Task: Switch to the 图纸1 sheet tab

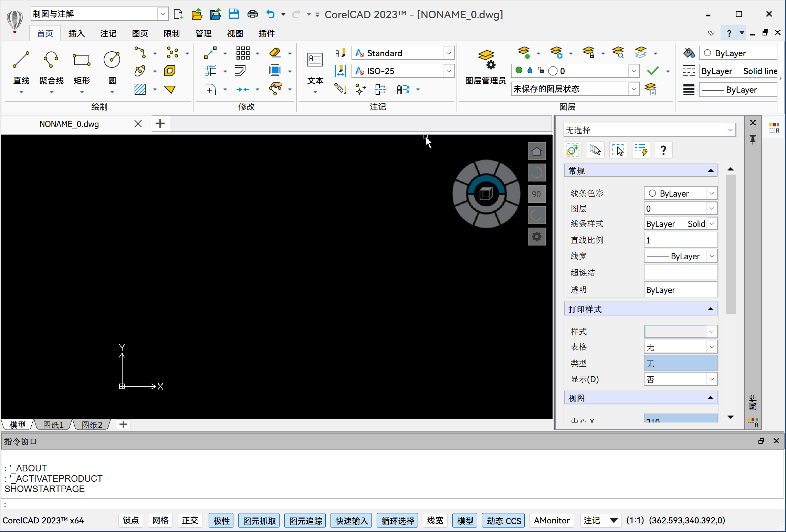Action: coord(52,425)
